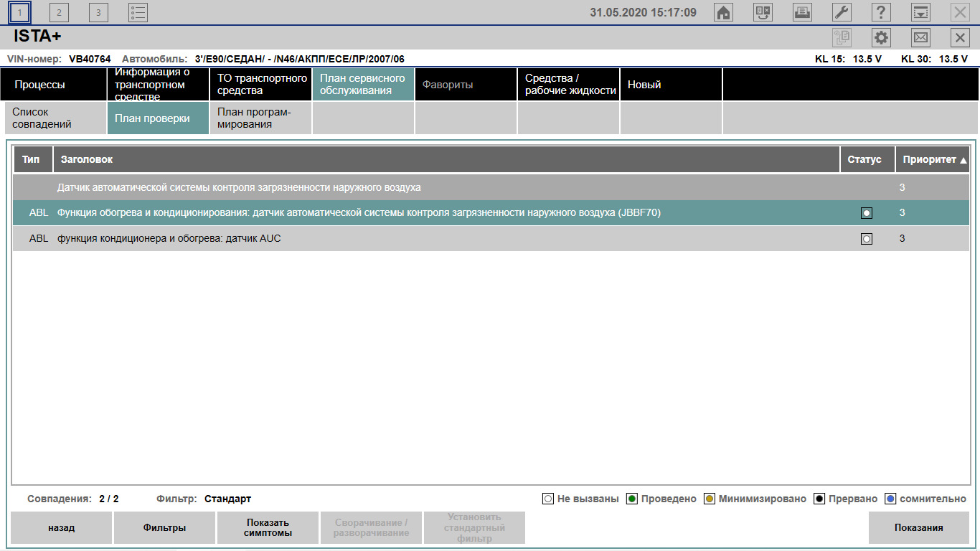The width and height of the screenshot is (980, 551).
Task: Open the settings gear icon
Action: pyautogui.click(x=881, y=38)
